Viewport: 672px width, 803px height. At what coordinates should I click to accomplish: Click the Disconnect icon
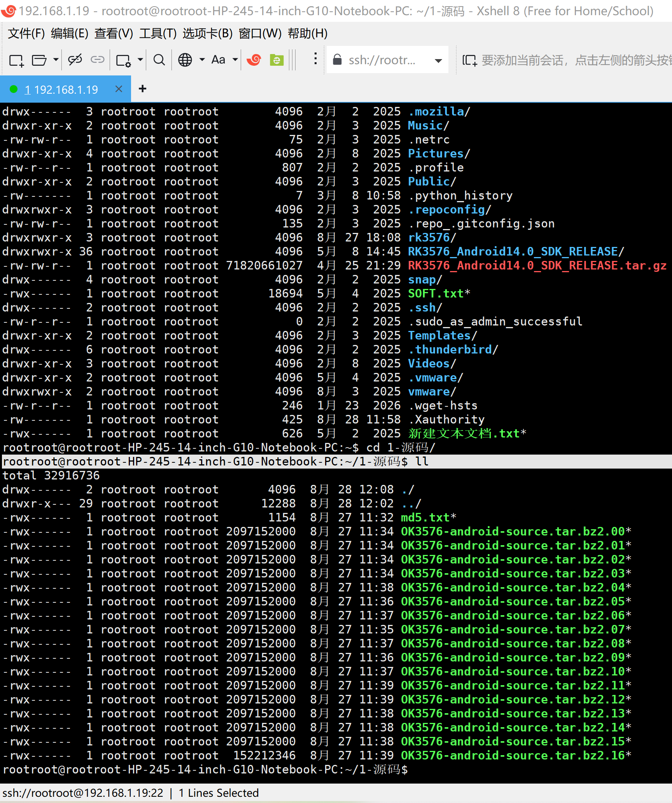click(x=75, y=60)
